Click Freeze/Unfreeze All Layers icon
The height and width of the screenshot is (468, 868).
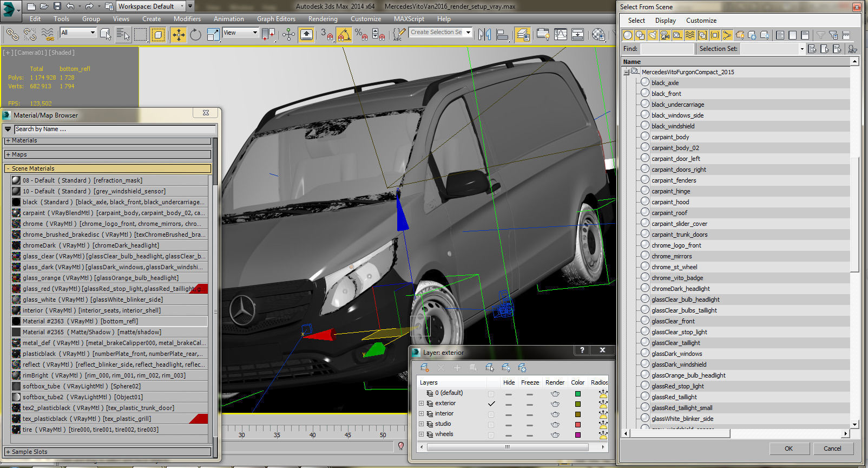[522, 368]
